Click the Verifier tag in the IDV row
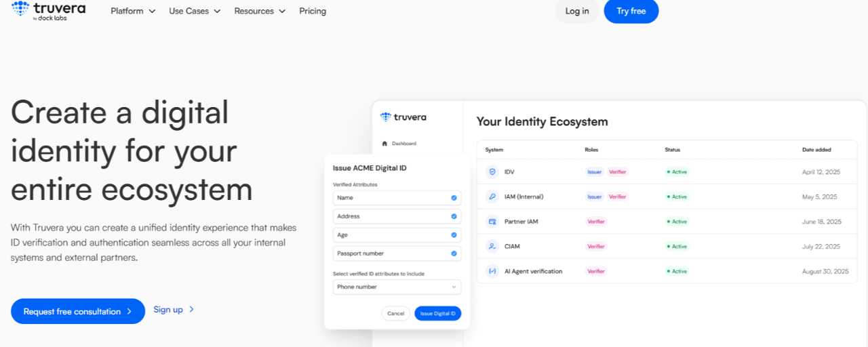The height and width of the screenshot is (347, 868). [x=618, y=172]
